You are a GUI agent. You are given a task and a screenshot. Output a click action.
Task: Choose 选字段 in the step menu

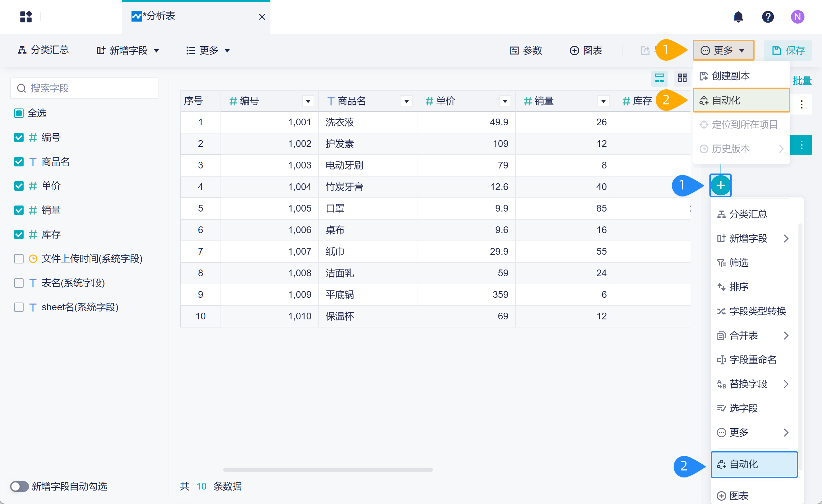point(754,408)
